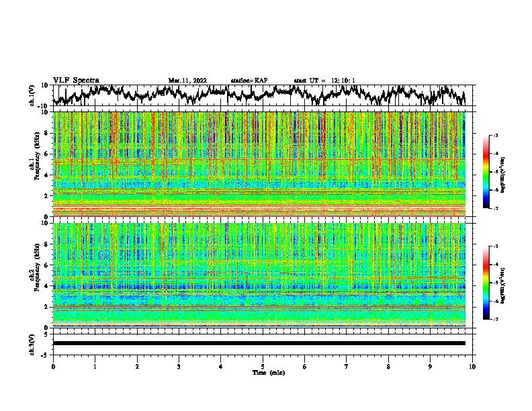Click the black ch.3 signal bar

[259, 343]
